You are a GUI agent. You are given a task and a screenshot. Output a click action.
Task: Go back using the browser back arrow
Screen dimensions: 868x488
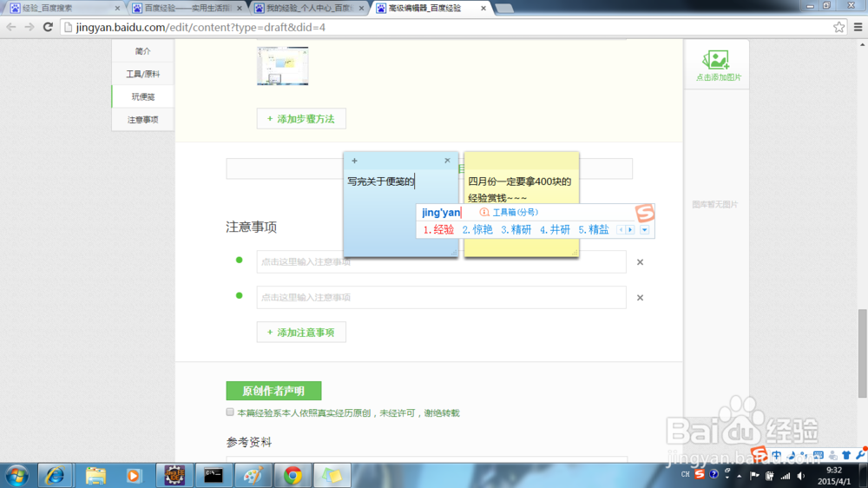click(10, 27)
